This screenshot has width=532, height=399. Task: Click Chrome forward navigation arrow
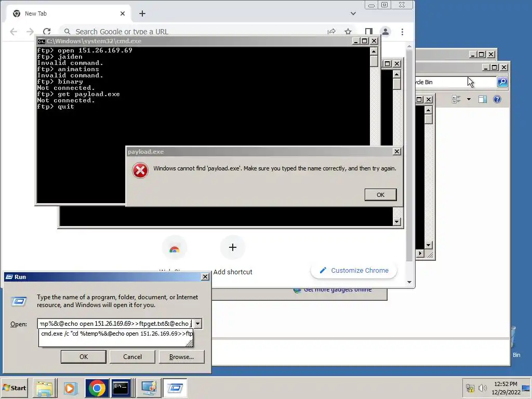click(x=30, y=32)
